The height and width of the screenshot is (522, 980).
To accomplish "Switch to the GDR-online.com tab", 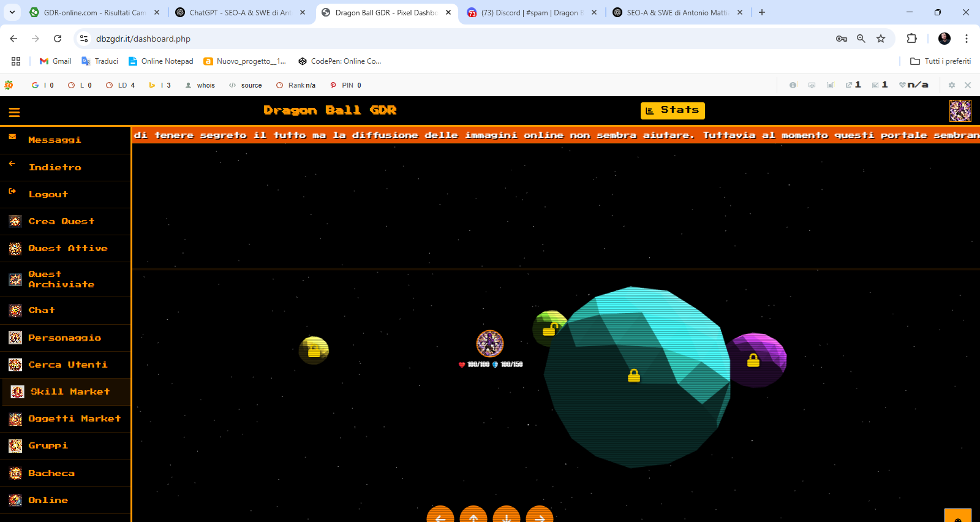I will click(95, 12).
